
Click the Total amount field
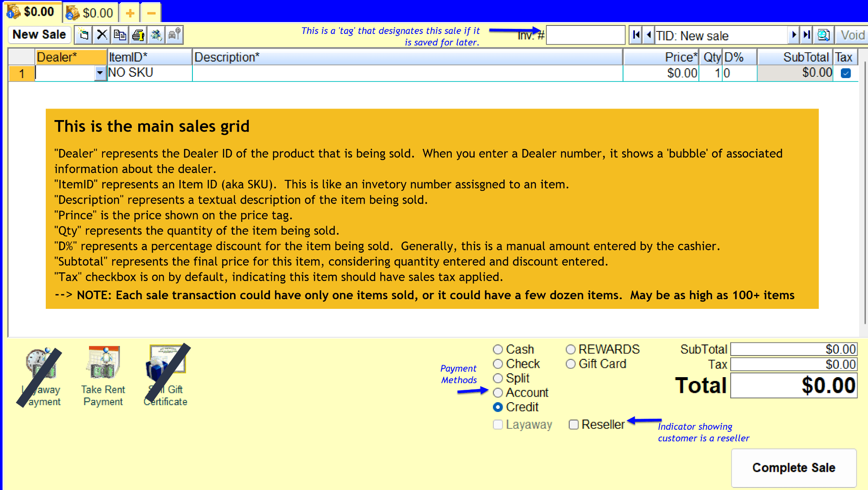click(794, 386)
